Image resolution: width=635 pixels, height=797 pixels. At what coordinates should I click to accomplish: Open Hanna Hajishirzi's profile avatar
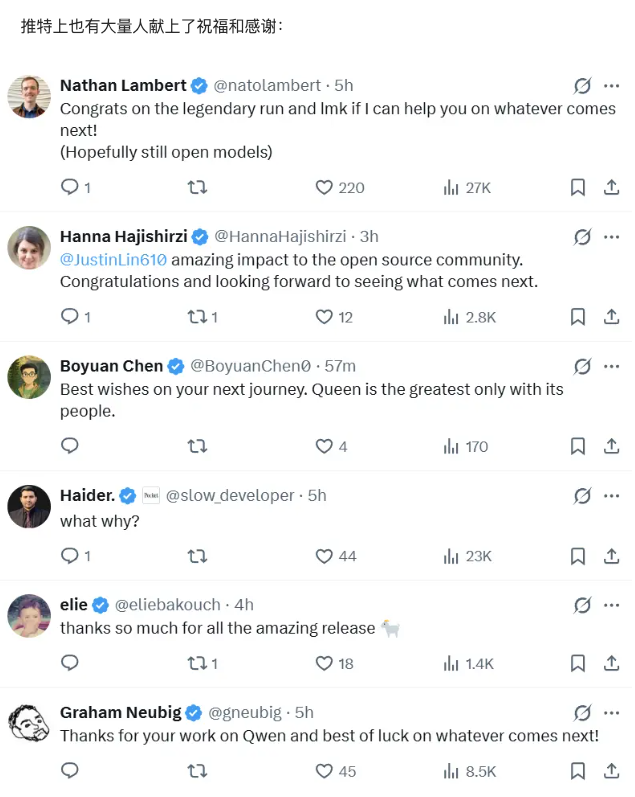tap(29, 247)
